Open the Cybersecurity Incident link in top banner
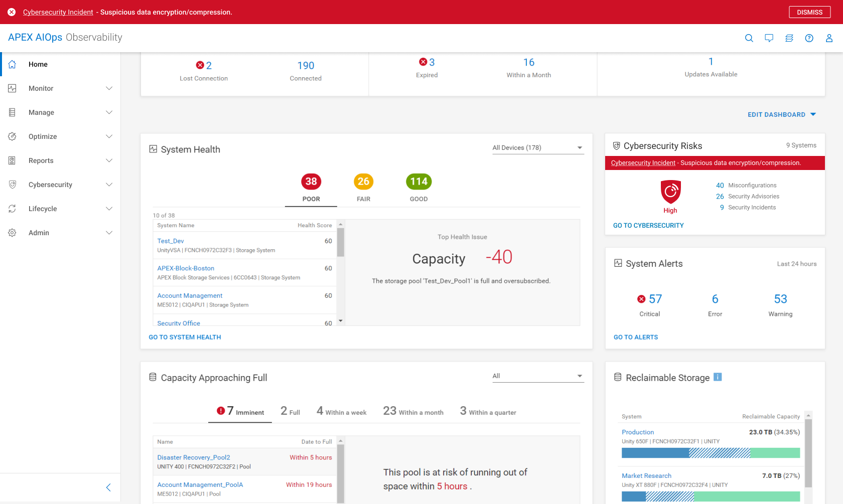 pos(58,12)
